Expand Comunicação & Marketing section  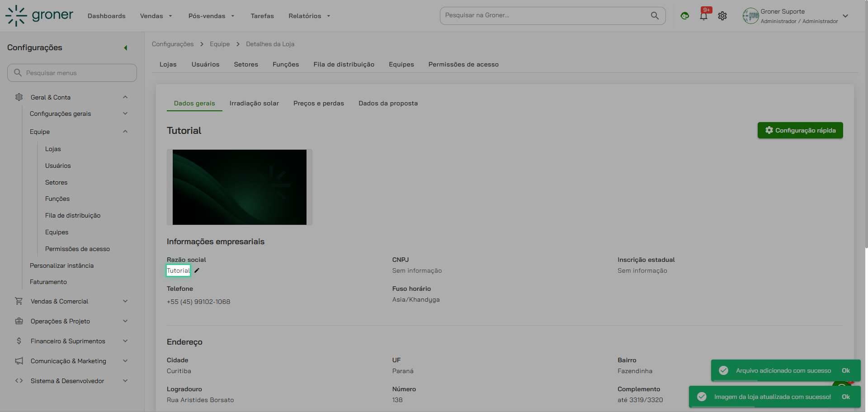[x=125, y=361]
